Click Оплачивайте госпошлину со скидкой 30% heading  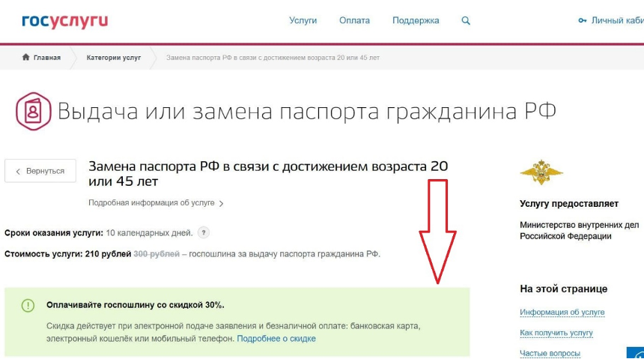tap(135, 305)
